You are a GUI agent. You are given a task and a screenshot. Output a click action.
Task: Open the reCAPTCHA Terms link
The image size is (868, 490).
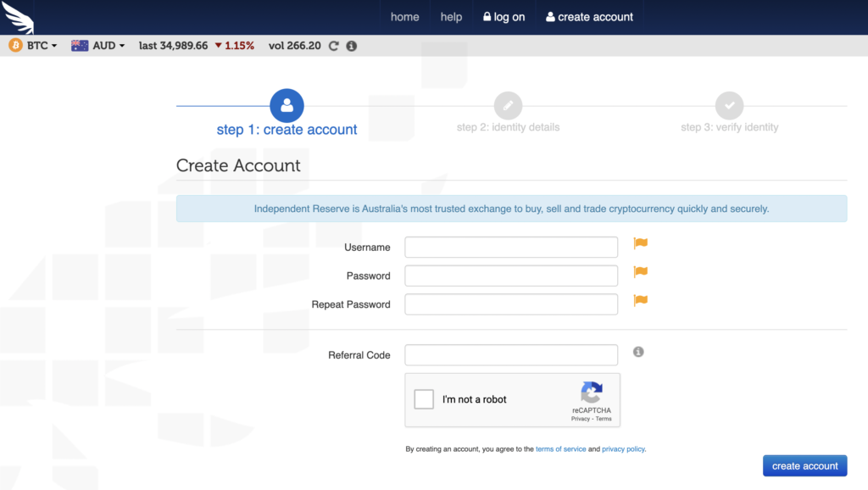click(x=604, y=419)
